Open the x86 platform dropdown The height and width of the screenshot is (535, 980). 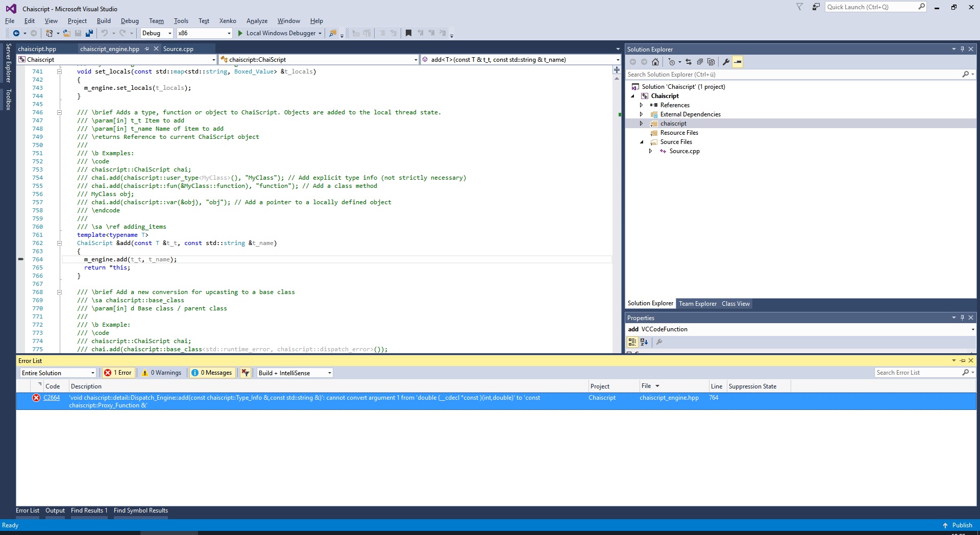point(204,33)
